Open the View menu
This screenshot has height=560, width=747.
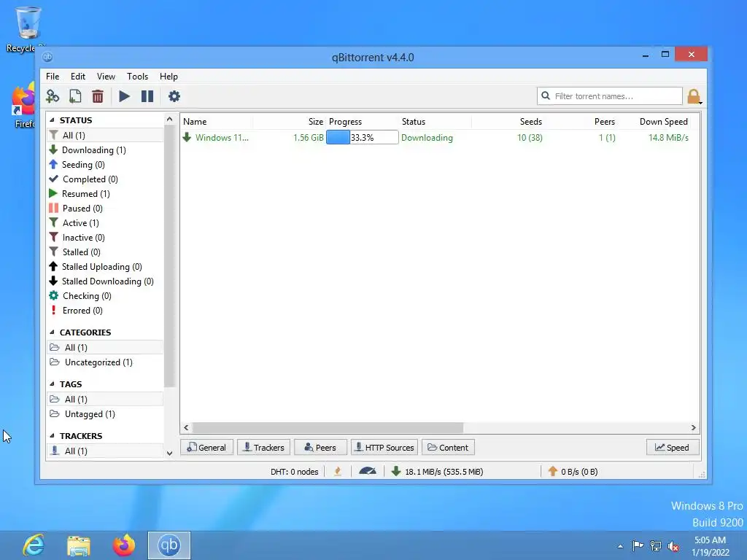click(106, 76)
